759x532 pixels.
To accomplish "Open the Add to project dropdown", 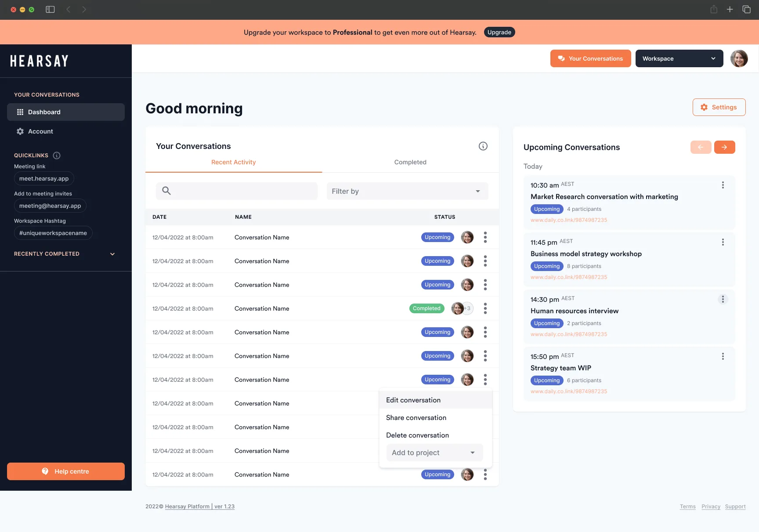I will tap(434, 452).
